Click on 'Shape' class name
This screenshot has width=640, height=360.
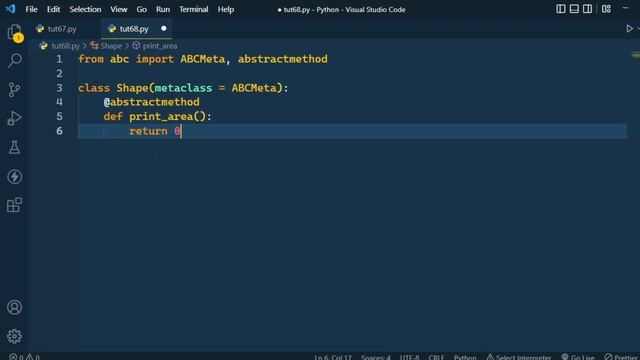point(132,88)
